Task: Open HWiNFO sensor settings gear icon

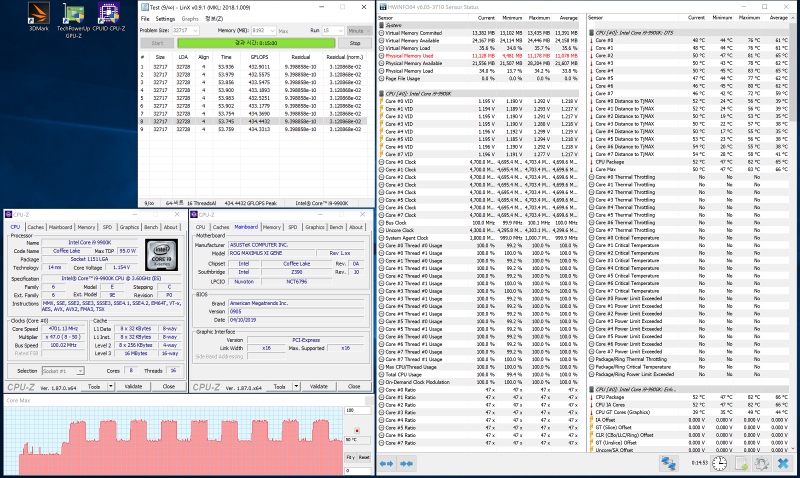Action: click(x=762, y=463)
